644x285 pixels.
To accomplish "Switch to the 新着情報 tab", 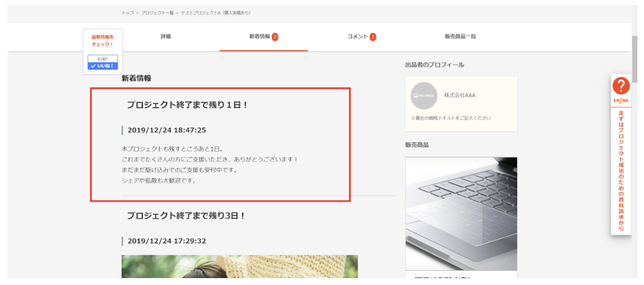I will click(x=264, y=36).
